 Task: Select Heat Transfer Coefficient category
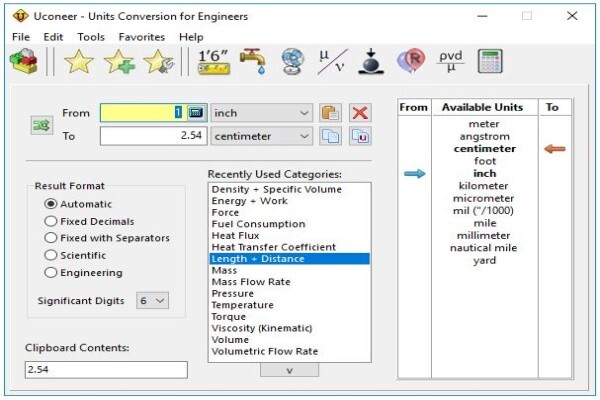tap(289, 247)
